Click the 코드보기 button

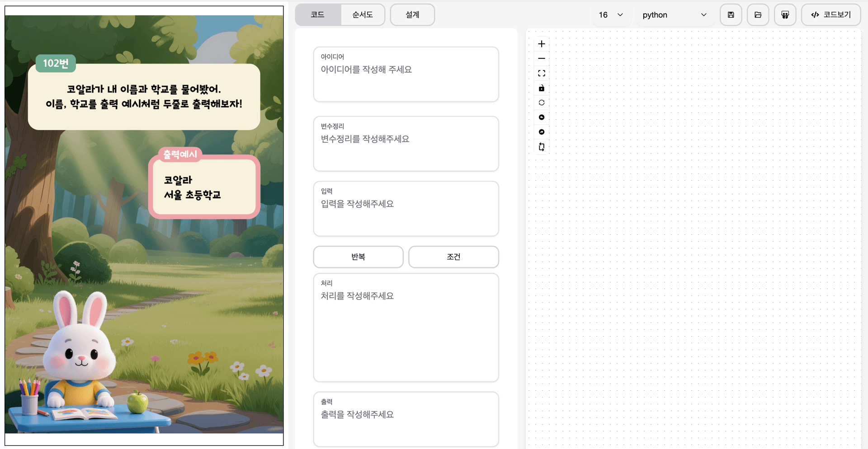pos(830,14)
